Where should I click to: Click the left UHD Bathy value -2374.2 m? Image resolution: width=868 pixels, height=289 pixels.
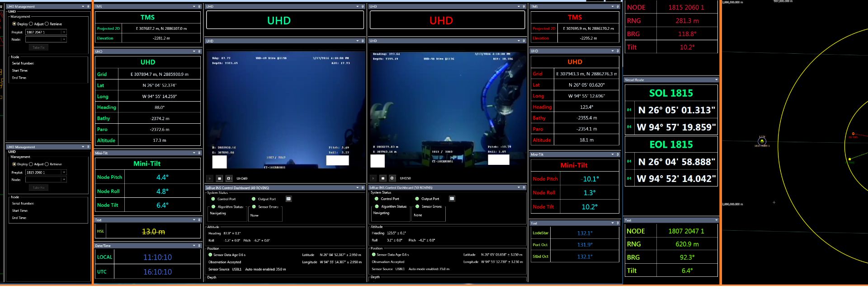click(x=160, y=118)
